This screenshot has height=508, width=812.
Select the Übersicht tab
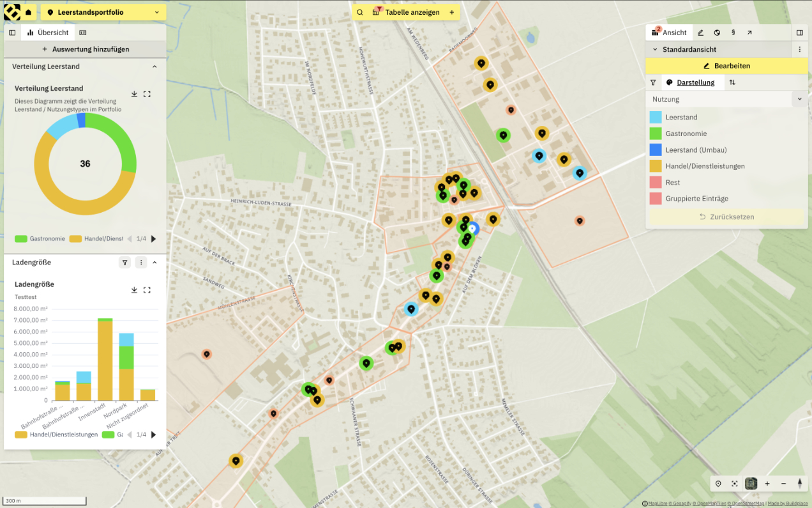(48, 33)
